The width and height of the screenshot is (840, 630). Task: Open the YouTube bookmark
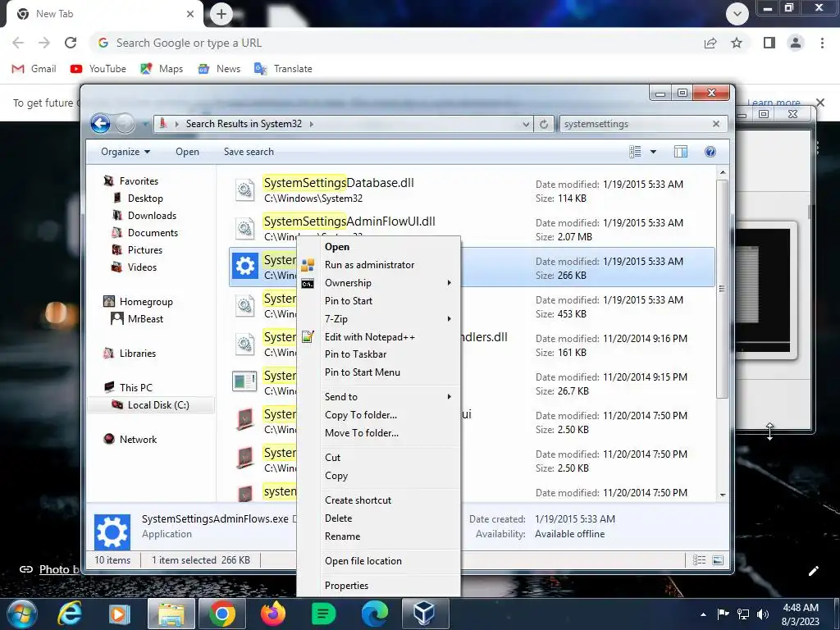pos(98,69)
